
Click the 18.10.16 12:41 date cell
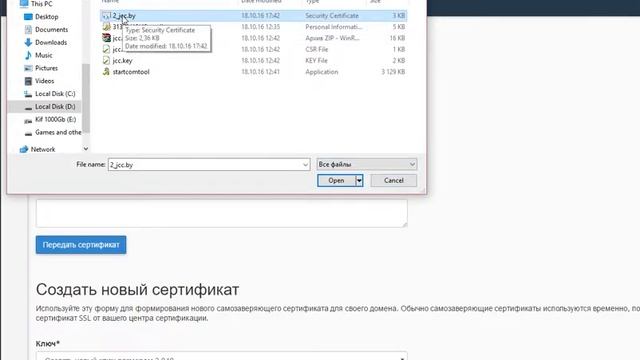tap(260, 72)
